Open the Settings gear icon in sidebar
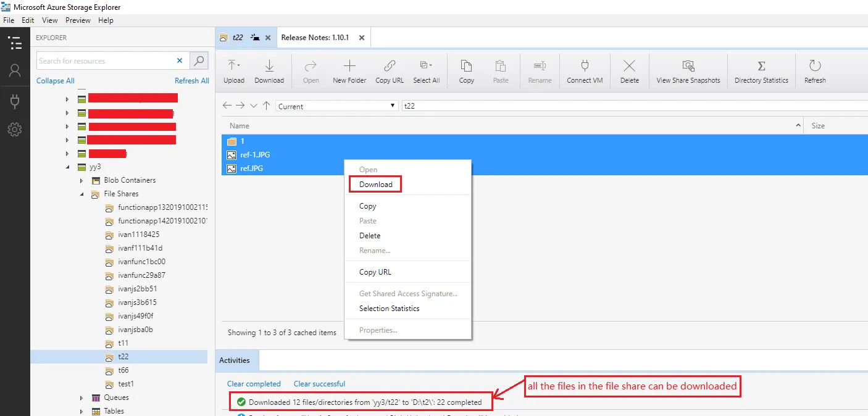Image resolution: width=868 pixels, height=416 pixels. [15, 130]
